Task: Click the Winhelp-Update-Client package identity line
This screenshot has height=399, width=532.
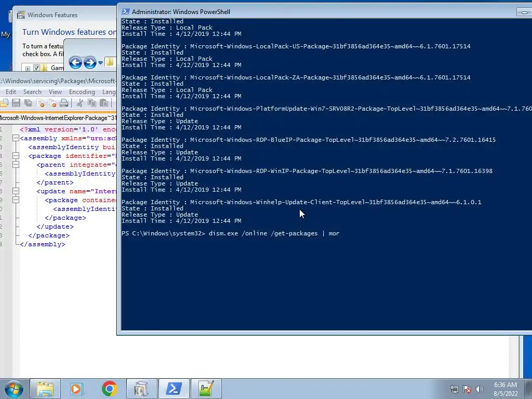Action: point(301,202)
